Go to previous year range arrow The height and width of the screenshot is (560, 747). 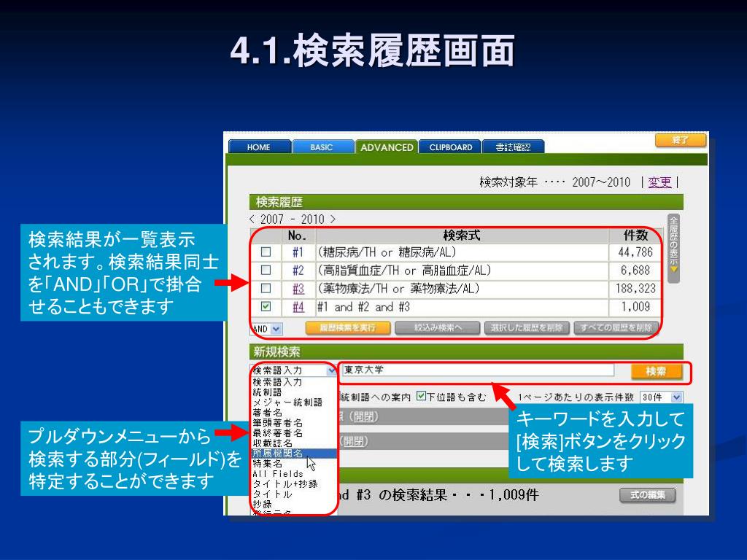click(252, 219)
